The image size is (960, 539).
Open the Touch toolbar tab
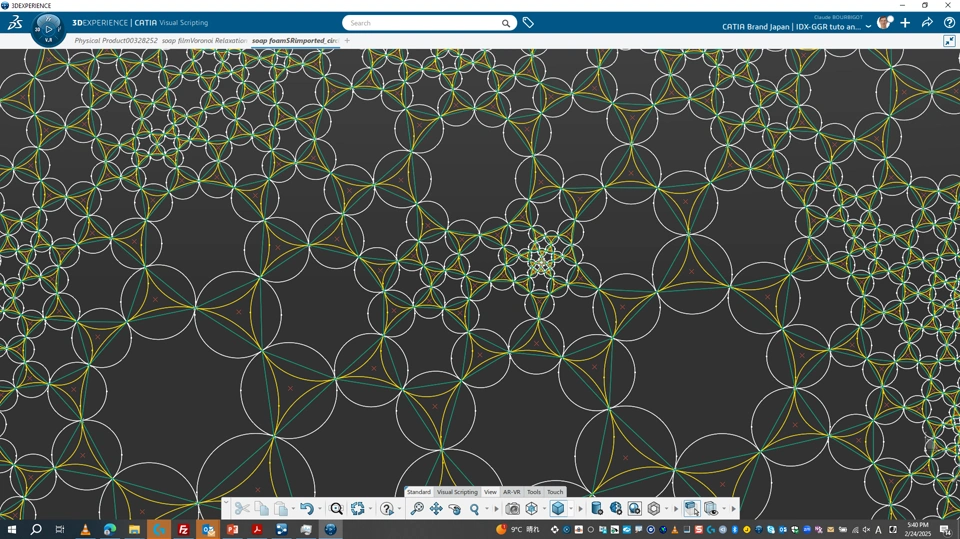pyautogui.click(x=555, y=492)
